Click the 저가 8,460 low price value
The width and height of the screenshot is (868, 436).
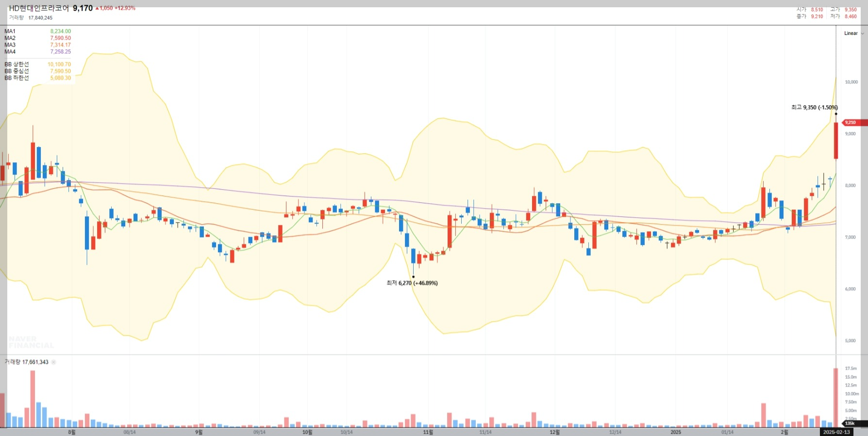pos(851,16)
